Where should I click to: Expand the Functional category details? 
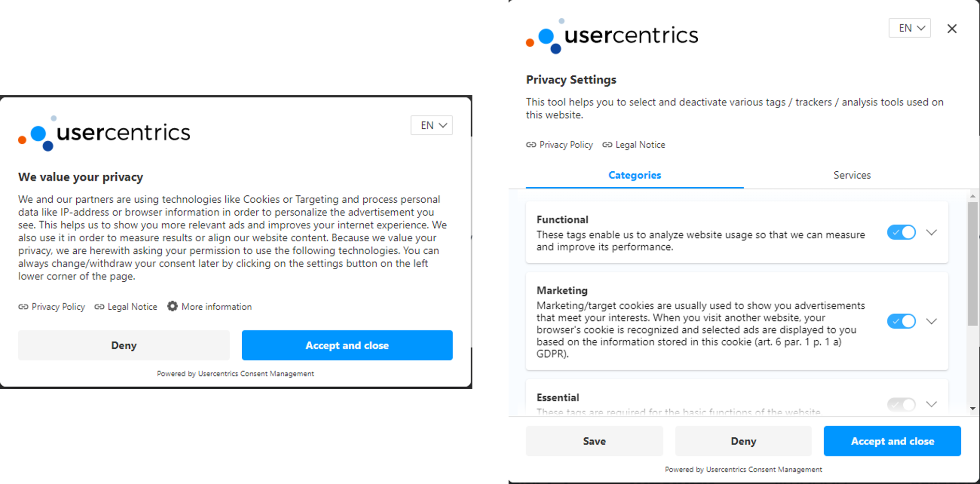coord(932,233)
